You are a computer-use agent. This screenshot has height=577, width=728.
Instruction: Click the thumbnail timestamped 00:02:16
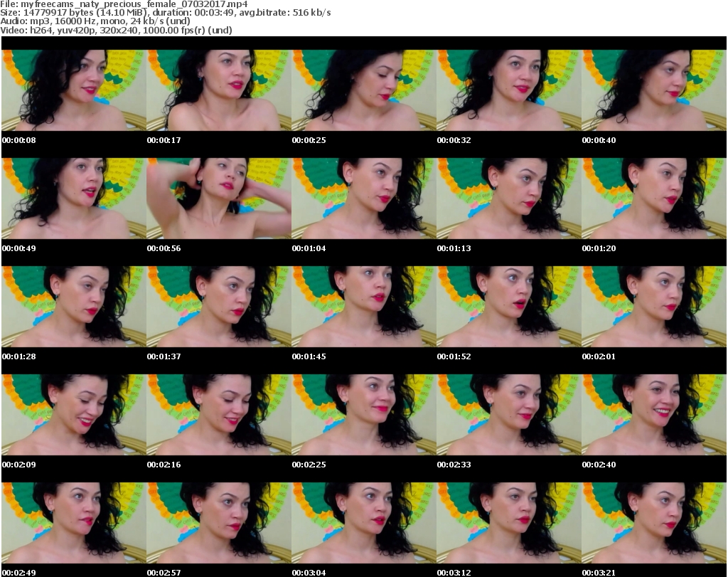point(219,415)
